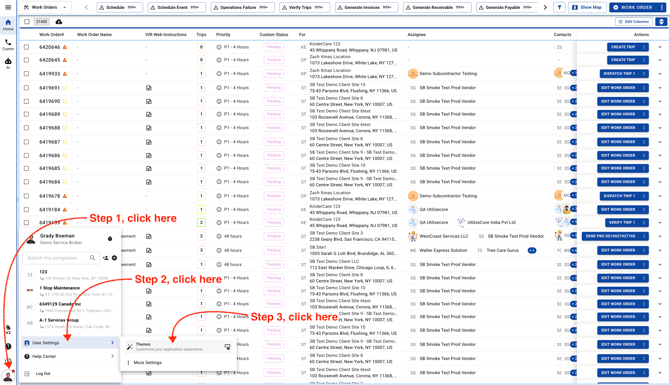Tick the select-all work orders checkbox
Viewport: 670px width, 385px height.
pos(27,22)
